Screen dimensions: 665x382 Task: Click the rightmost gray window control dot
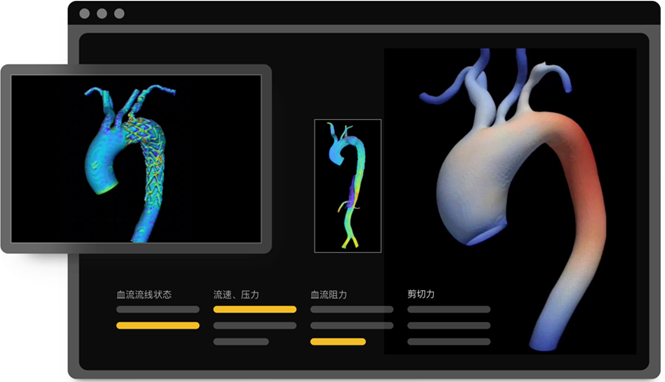pos(119,14)
